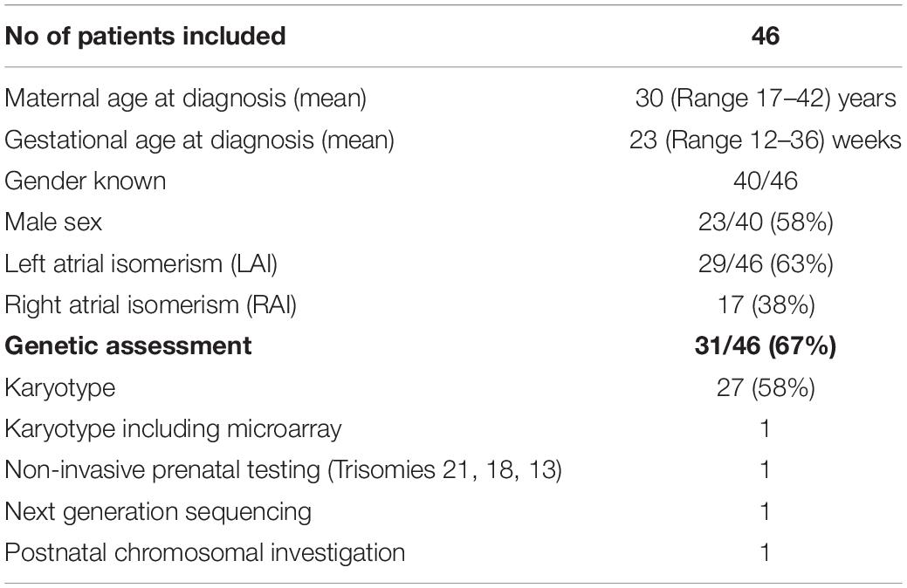Click 'Left atrial isomerism (LAI)' label
The height and width of the screenshot is (588, 907).
(141, 264)
